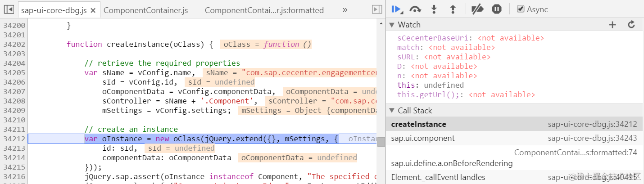Screen dimensions: 644x184
Task: Uncheck the Async checkbox
Action: click(x=521, y=9)
